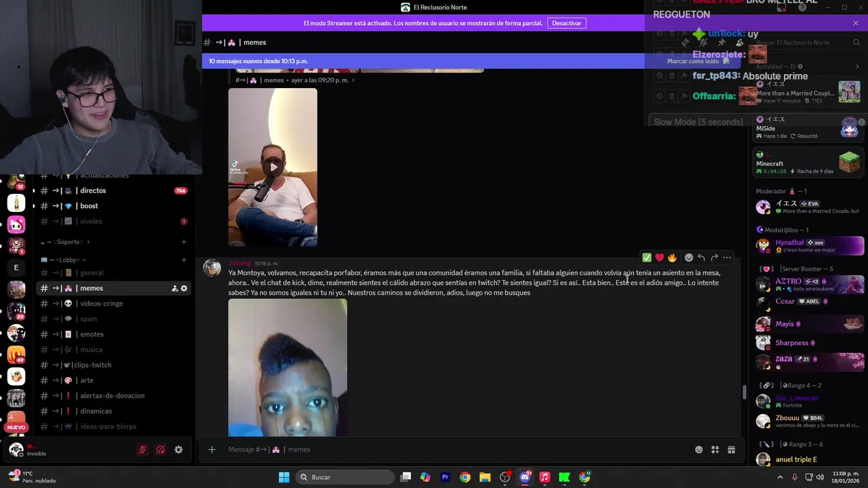Open anuel triple E member profile
Viewport: 868px width, 488px height.
click(x=810, y=459)
